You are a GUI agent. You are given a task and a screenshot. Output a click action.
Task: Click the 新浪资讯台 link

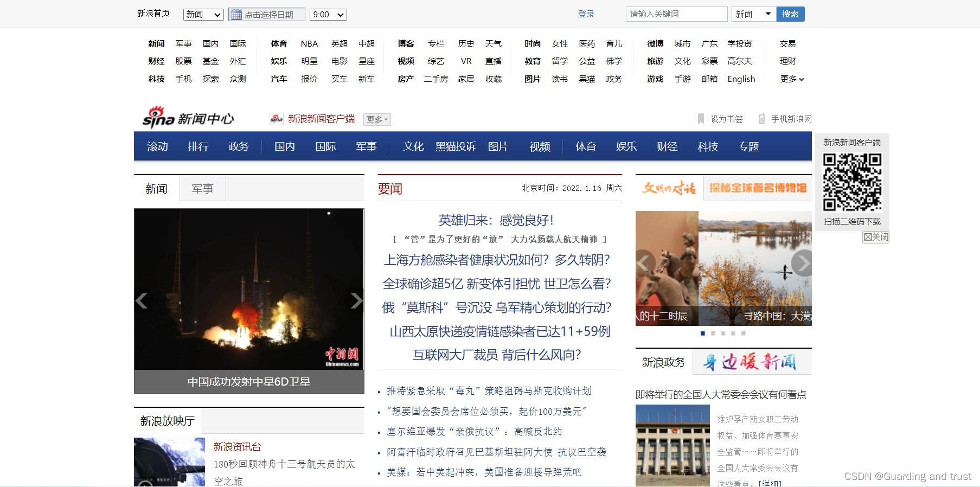pos(237,447)
